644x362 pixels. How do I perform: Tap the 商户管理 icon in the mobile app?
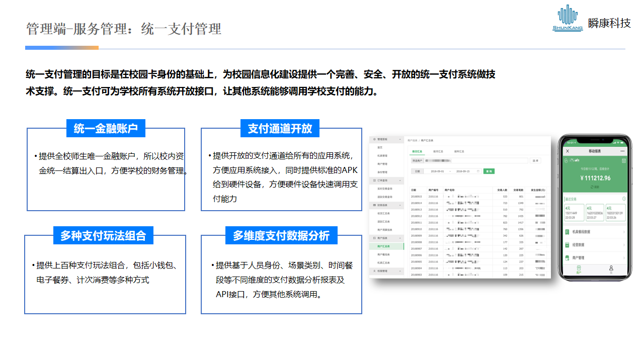[x=566, y=257]
